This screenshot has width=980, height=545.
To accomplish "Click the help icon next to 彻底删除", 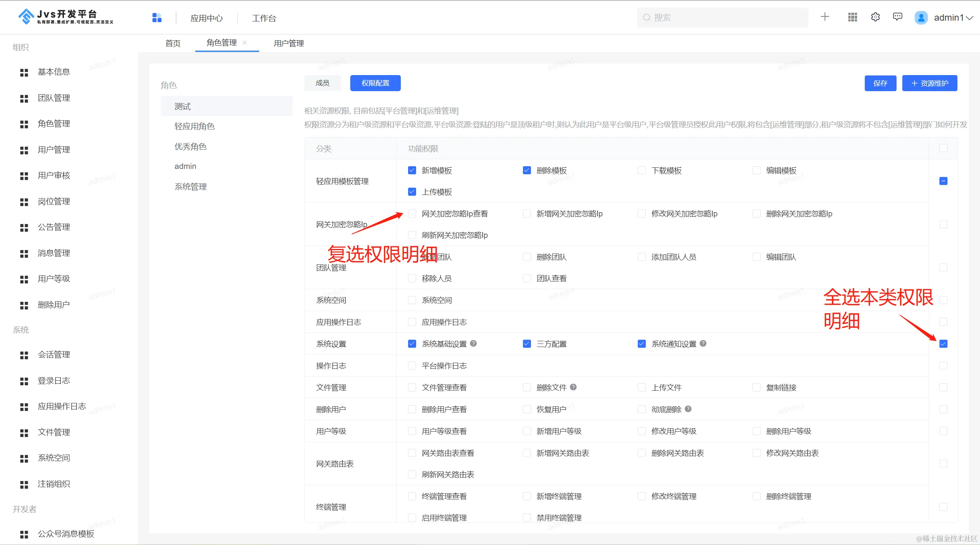I will [x=688, y=409].
